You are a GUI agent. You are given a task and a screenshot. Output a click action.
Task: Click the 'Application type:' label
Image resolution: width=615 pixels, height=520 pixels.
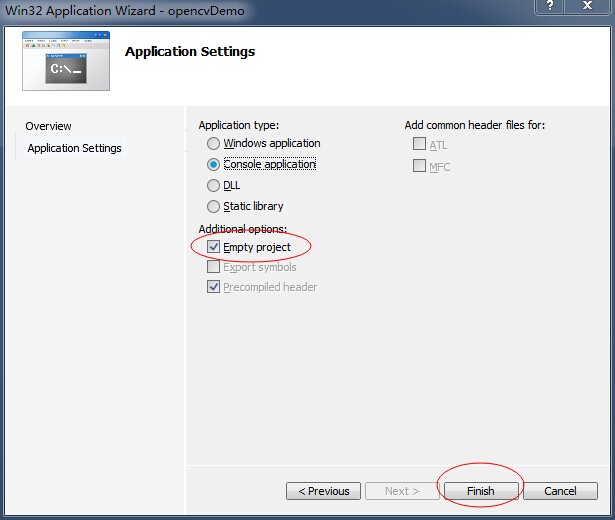point(239,125)
